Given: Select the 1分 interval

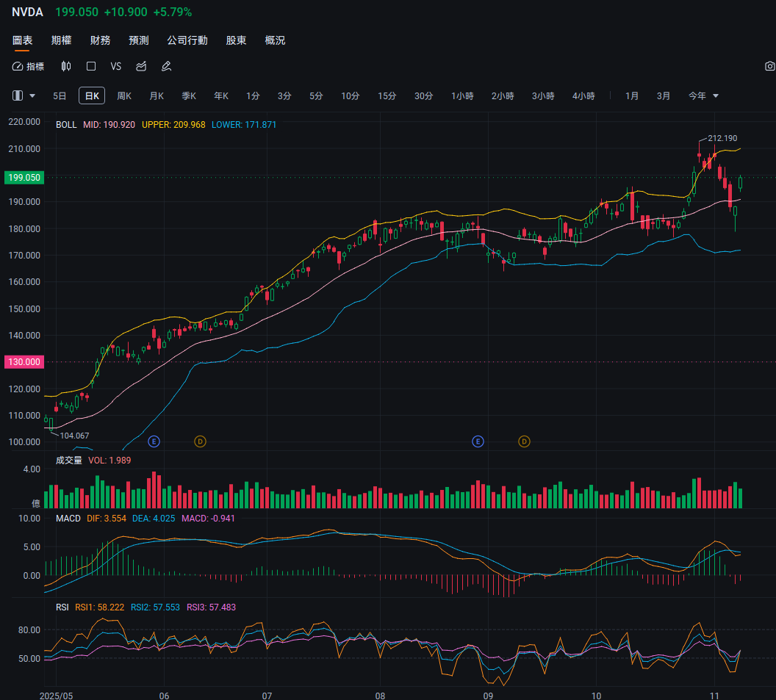Looking at the screenshot, I should [x=253, y=96].
